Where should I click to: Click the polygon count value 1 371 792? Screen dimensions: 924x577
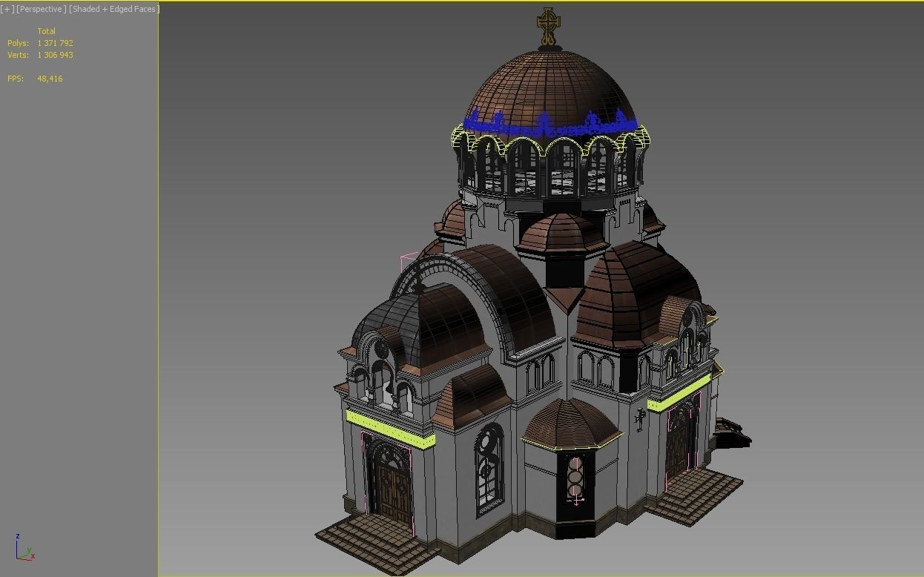tap(56, 43)
